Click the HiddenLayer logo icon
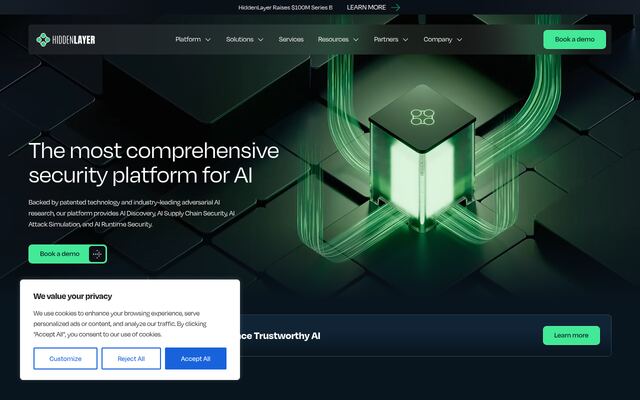640x400 pixels. [x=43, y=40]
